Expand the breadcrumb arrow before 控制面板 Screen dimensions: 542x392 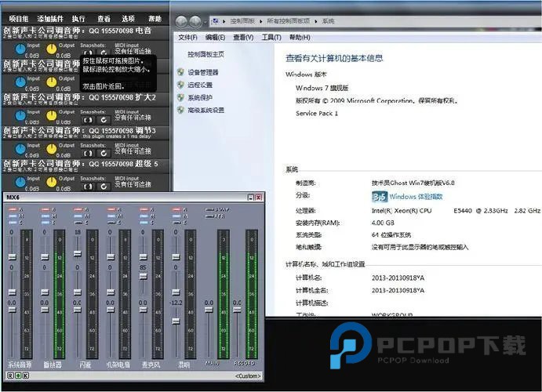[224, 21]
